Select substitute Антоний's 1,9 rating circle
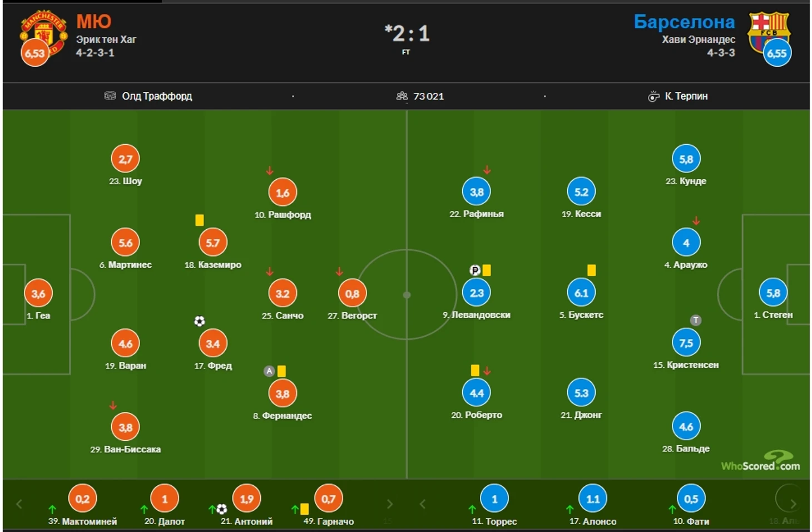812x532 pixels. pyautogui.click(x=246, y=499)
